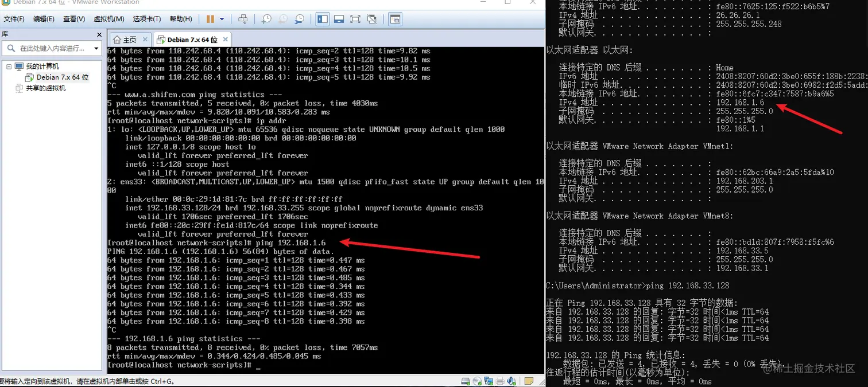Click 'link/ether 00:0c:29:1d:81:7c' line

tap(234, 199)
